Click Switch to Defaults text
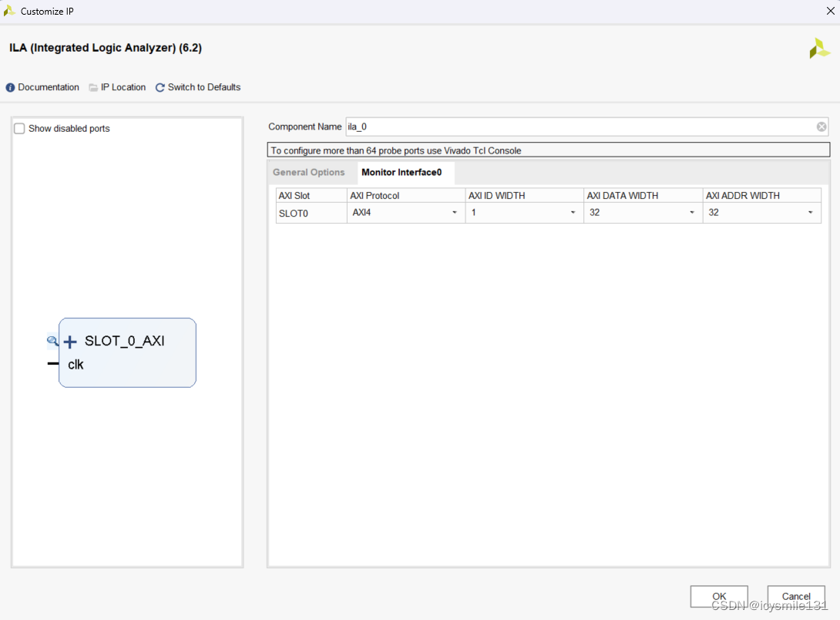The image size is (840, 620). tap(204, 87)
